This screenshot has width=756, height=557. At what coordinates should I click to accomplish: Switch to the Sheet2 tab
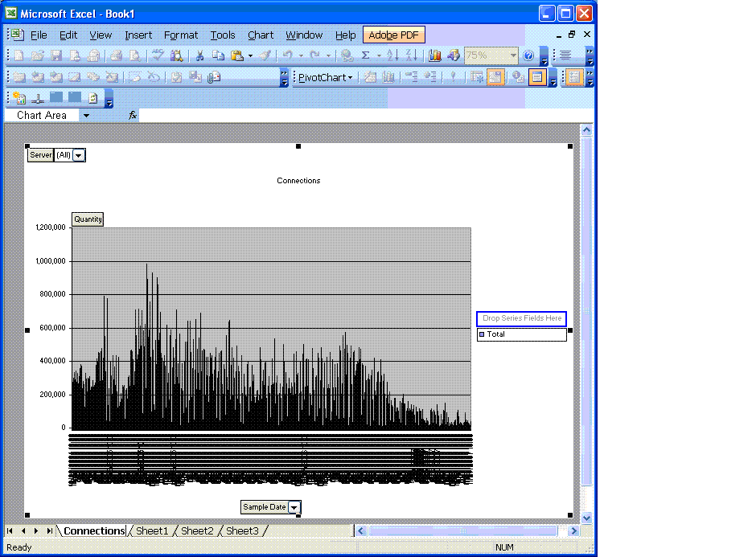[x=197, y=530]
